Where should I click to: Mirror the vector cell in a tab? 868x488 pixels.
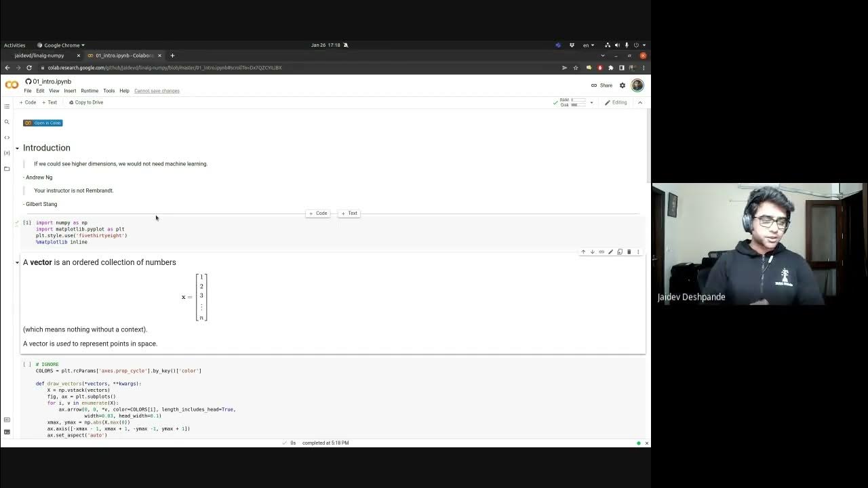[x=620, y=252]
